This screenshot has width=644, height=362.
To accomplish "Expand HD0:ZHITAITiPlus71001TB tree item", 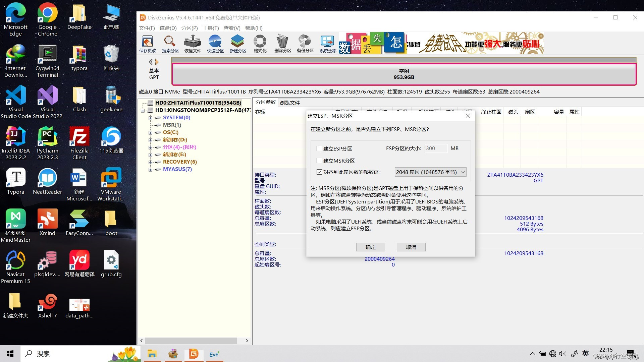I will (x=144, y=103).
